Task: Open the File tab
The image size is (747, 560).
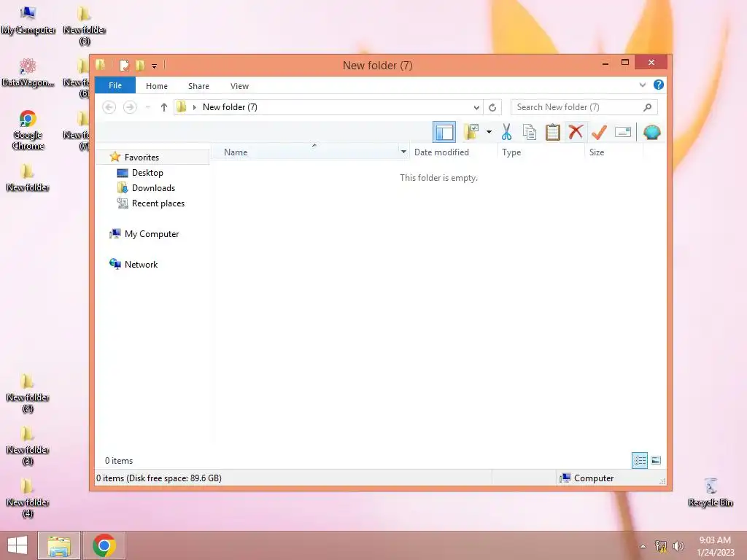Action: [x=115, y=85]
